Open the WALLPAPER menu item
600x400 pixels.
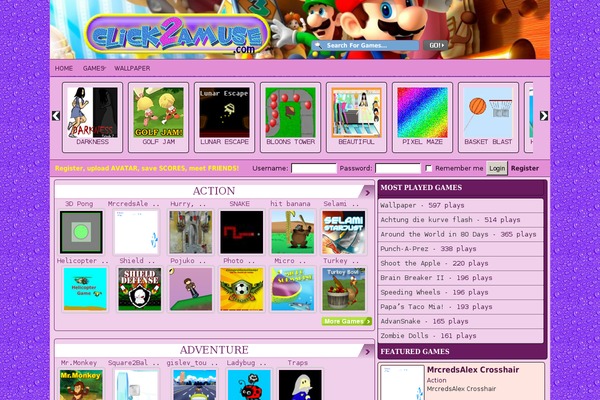(132, 68)
